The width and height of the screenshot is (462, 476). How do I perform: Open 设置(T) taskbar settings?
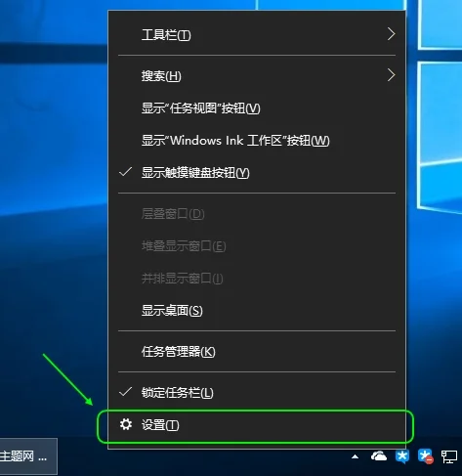(x=257, y=425)
